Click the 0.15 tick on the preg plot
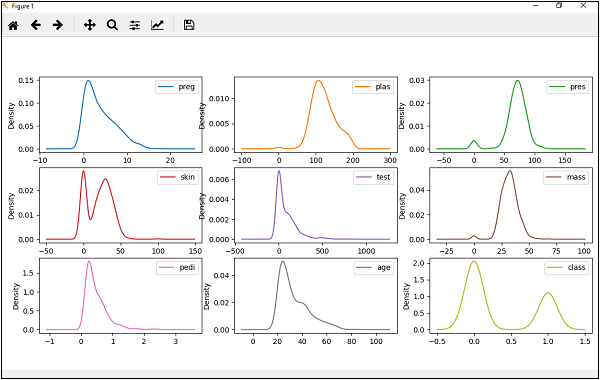 26,80
